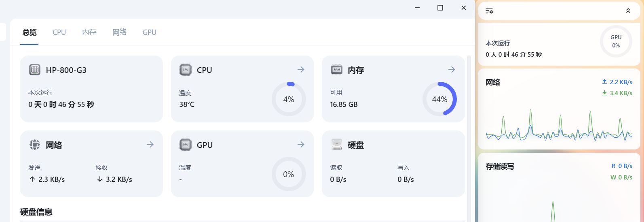Click the 网络 traffic graph in widget
The height and width of the screenshot is (222, 644).
click(559, 125)
